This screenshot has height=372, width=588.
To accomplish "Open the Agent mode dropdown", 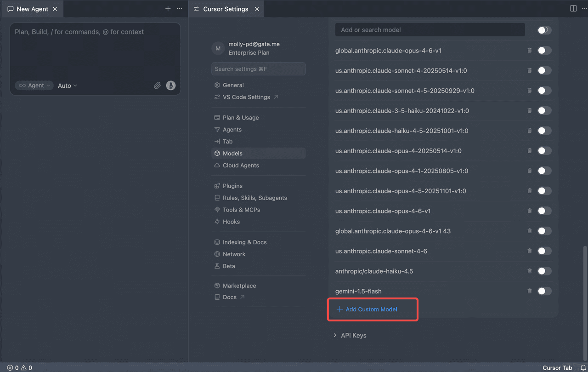I will click(x=34, y=86).
